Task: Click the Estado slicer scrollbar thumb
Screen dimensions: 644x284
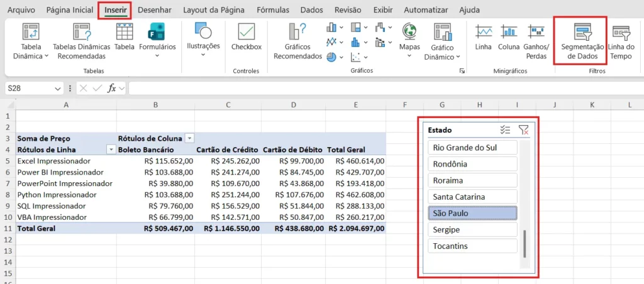Action: [x=525, y=244]
